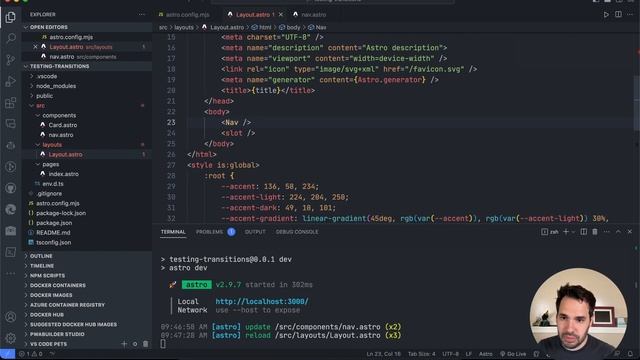Open the Manage gear settings icon
The height and width of the screenshot is (360, 640).
click(11, 338)
